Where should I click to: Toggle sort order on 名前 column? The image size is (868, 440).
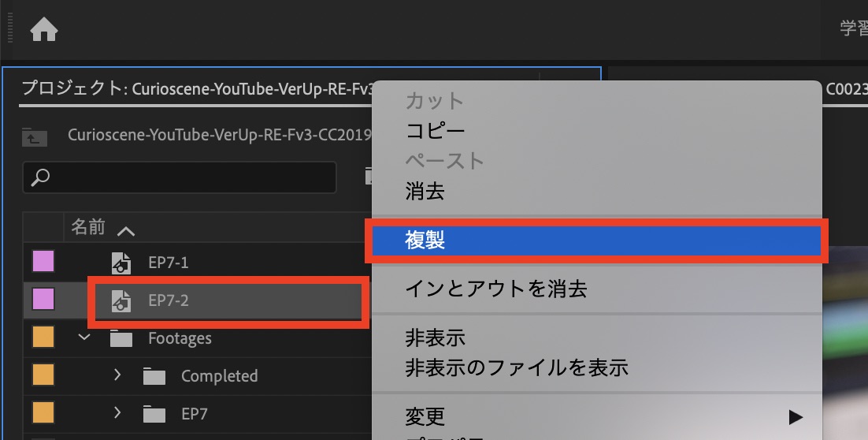point(126,231)
